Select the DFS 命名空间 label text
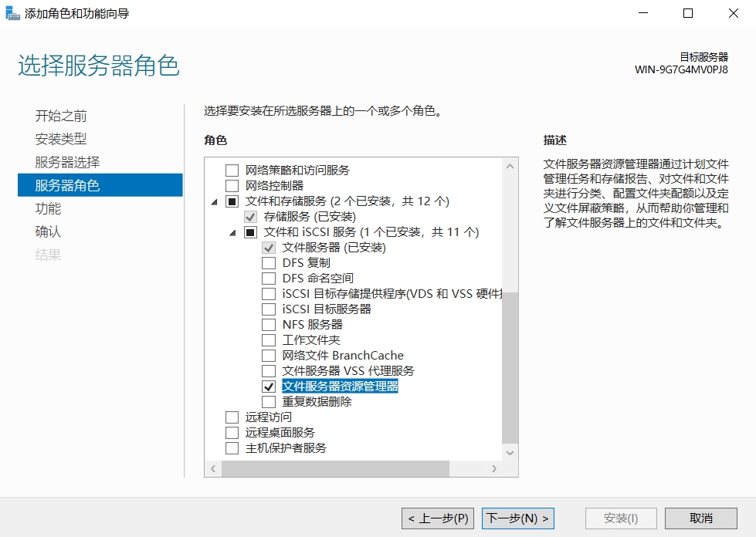The image size is (756, 537). pyautogui.click(x=317, y=279)
